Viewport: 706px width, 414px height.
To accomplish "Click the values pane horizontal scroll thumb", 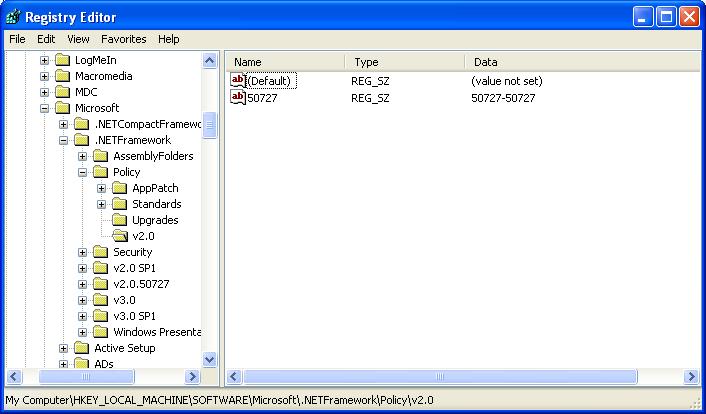I will pyautogui.click(x=440, y=376).
